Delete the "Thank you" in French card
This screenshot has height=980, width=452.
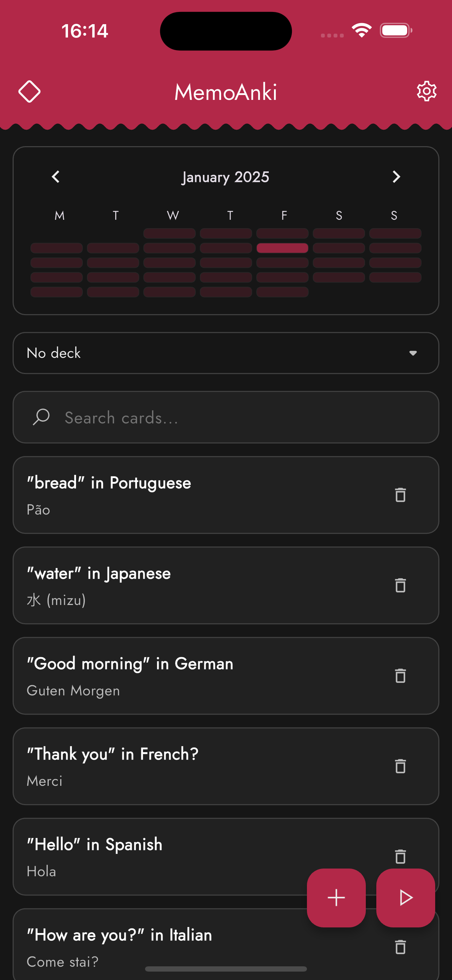400,766
